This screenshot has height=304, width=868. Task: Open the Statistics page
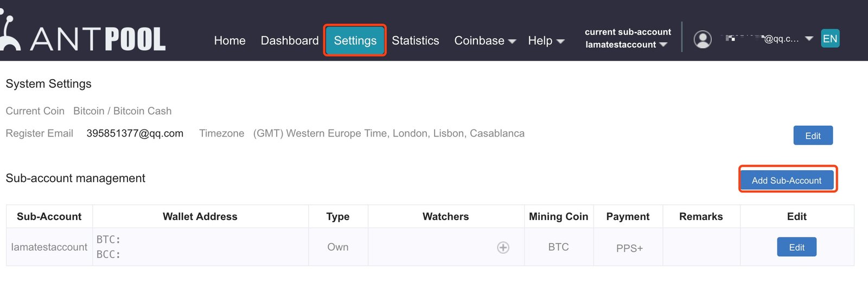(416, 41)
